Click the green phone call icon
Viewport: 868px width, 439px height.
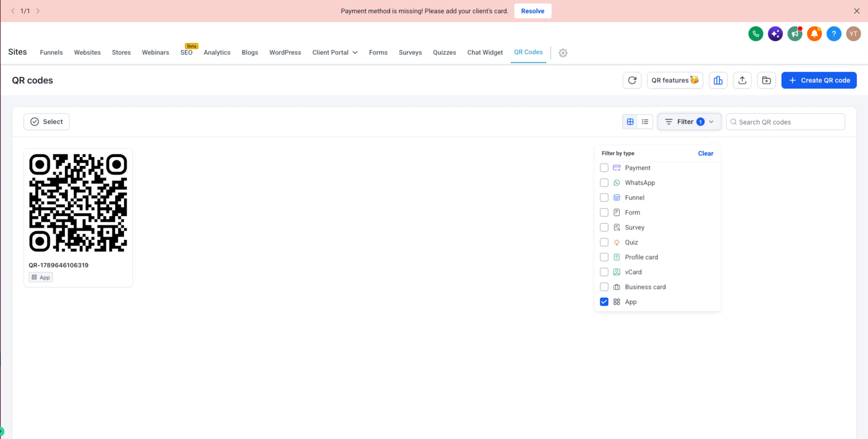(x=755, y=34)
